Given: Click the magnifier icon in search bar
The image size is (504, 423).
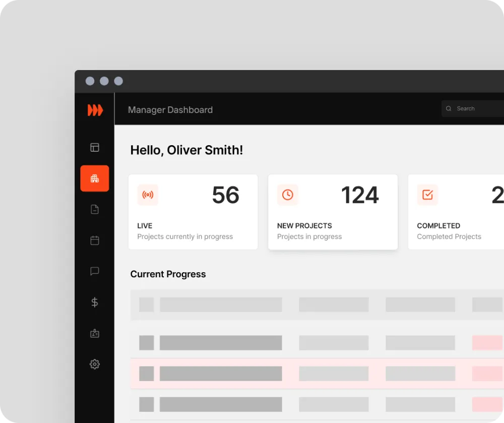Looking at the screenshot, I should [x=449, y=108].
